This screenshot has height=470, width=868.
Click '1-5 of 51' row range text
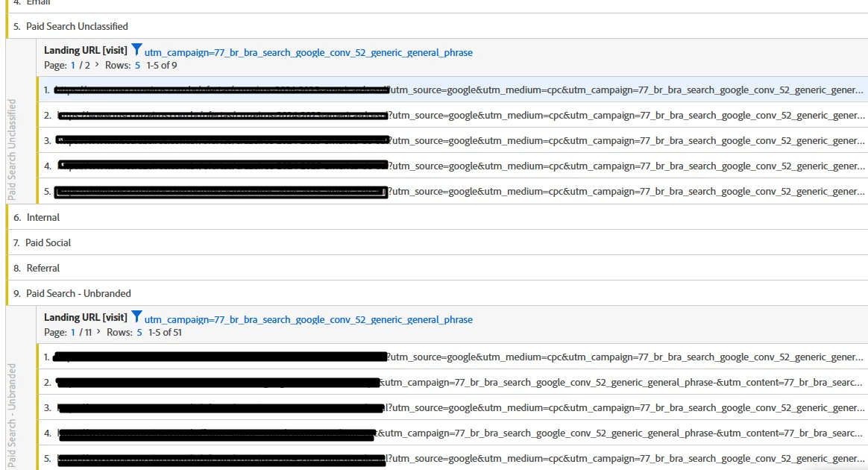pos(165,332)
